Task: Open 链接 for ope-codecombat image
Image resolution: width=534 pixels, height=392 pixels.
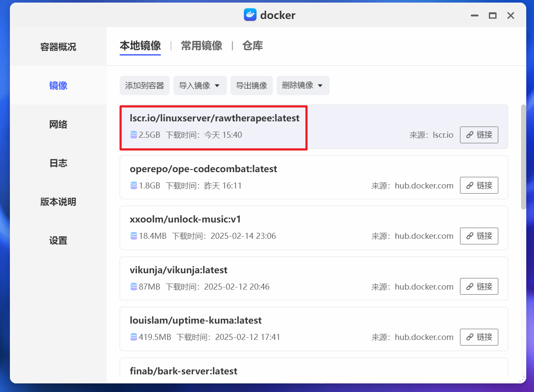Action: tap(479, 185)
